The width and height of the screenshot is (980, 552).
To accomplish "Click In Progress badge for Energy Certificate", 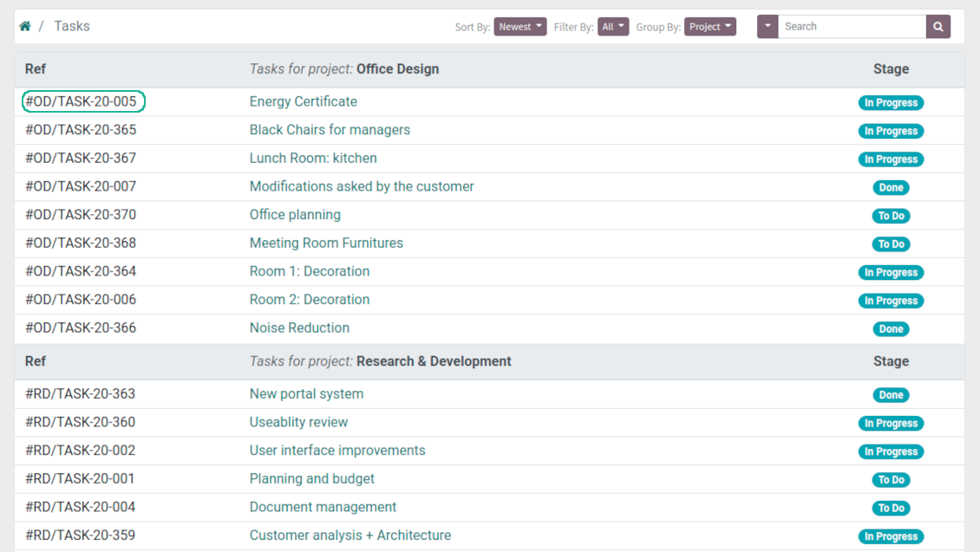I will [x=891, y=102].
